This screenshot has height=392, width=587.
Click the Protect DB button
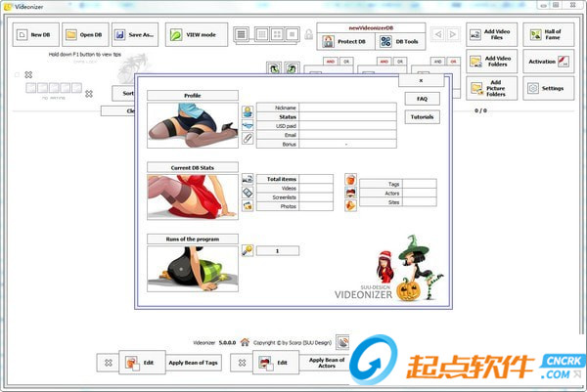(x=346, y=41)
